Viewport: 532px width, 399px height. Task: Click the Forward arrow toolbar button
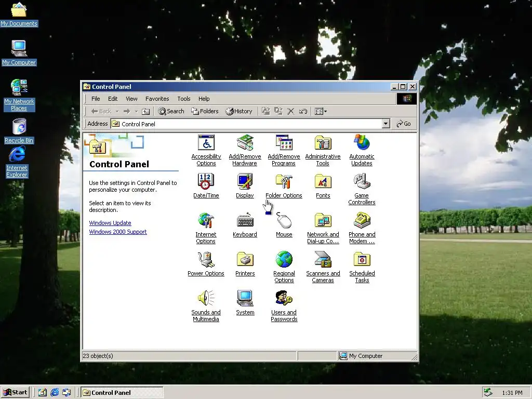pos(127,111)
